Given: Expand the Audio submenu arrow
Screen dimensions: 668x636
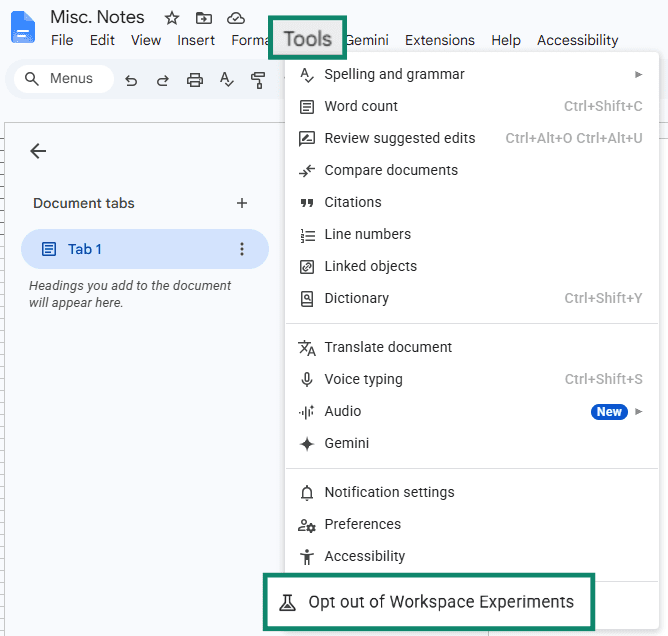Looking at the screenshot, I should tap(638, 412).
